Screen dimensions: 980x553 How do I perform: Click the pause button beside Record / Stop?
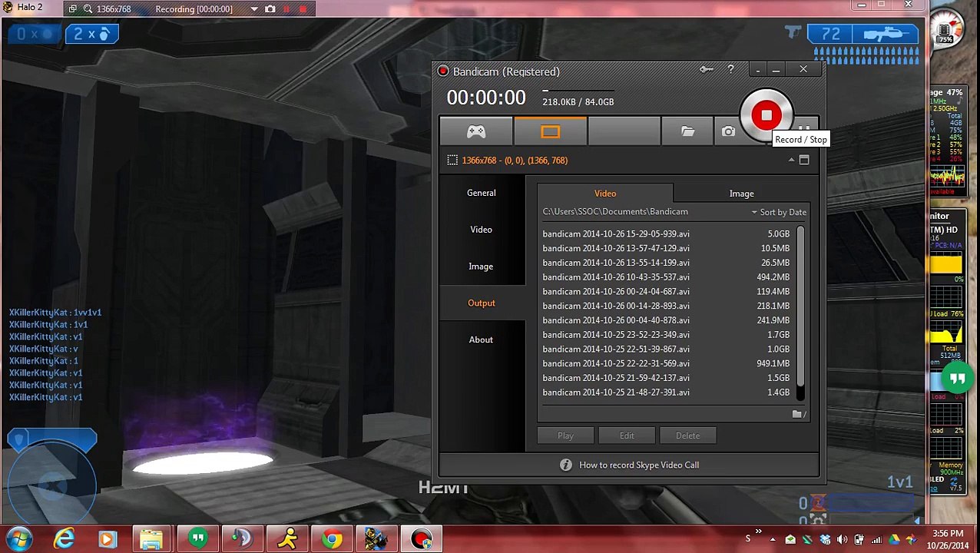(x=804, y=130)
